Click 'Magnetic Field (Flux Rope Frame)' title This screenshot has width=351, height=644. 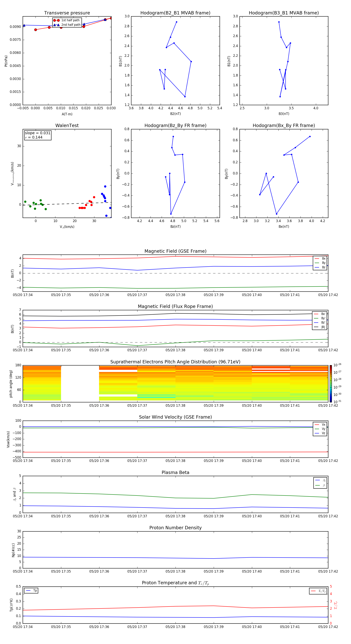(175, 307)
